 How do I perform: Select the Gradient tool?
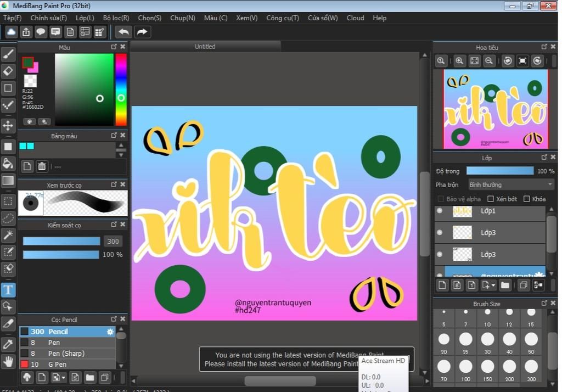(8, 181)
